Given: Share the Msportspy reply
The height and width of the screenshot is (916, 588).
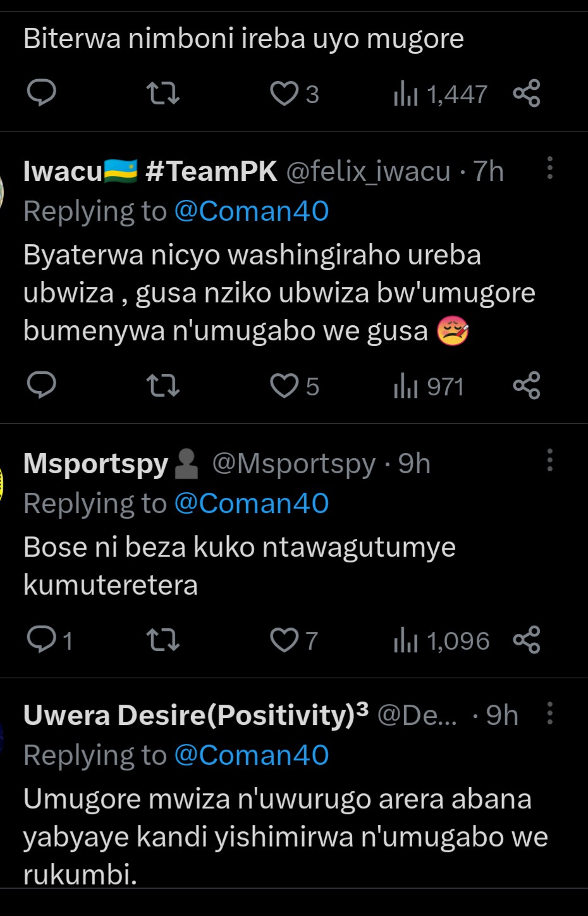Looking at the screenshot, I should pos(527,640).
